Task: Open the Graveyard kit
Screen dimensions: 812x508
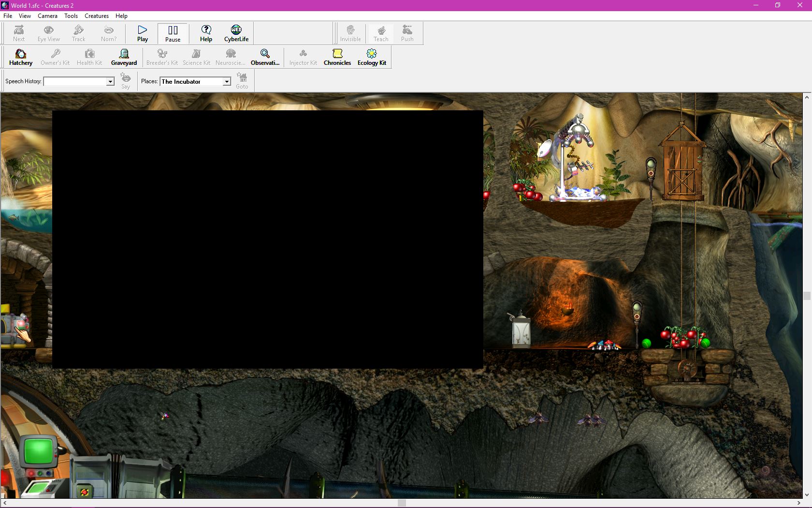Action: [x=124, y=57]
